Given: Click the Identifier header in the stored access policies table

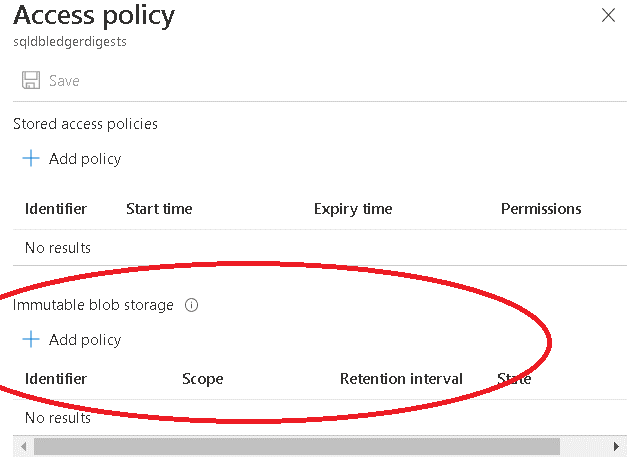Looking at the screenshot, I should point(56,209).
